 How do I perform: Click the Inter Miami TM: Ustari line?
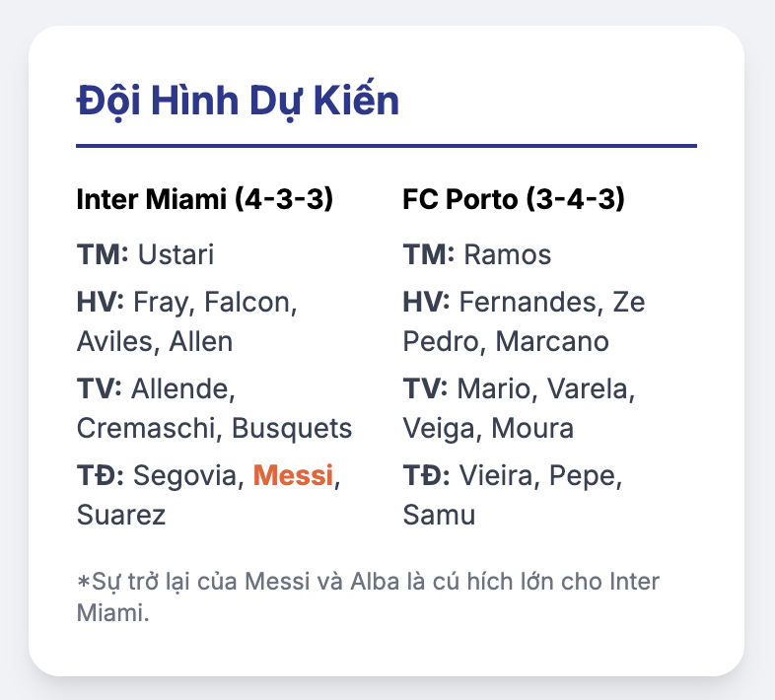[145, 254]
